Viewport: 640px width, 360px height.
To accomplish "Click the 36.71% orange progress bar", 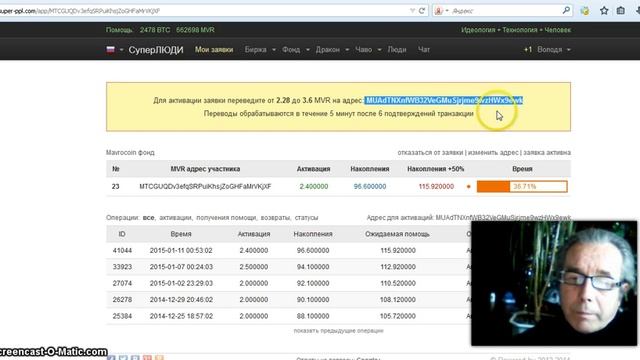I will tap(522, 187).
